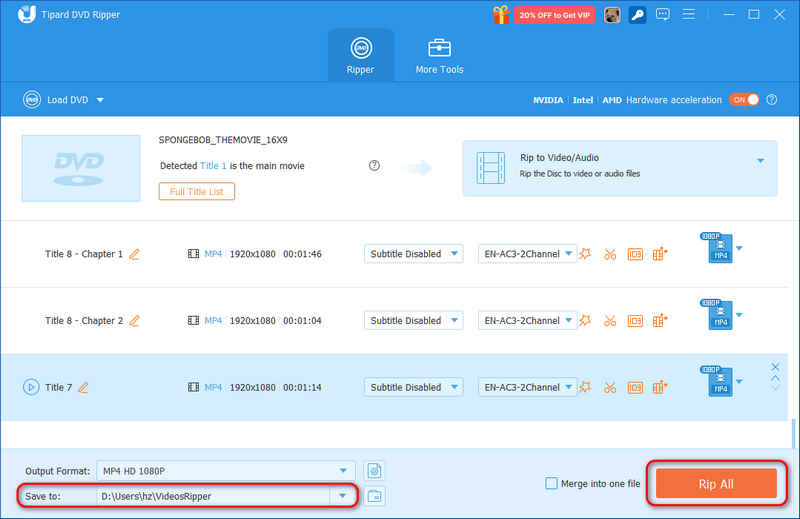This screenshot has width=800, height=519.
Task: Click the Load DVD disc icon
Action: [32, 100]
